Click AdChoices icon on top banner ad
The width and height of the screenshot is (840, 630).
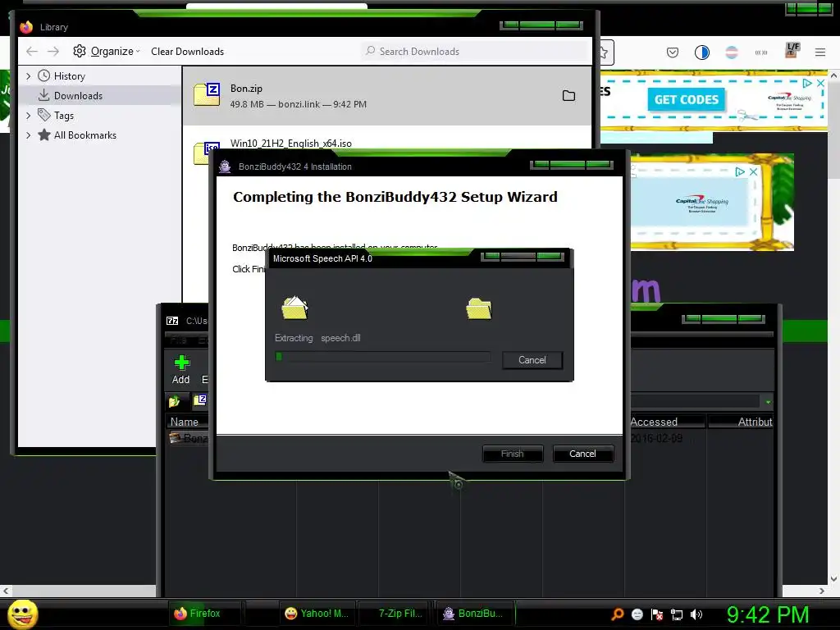(x=807, y=83)
